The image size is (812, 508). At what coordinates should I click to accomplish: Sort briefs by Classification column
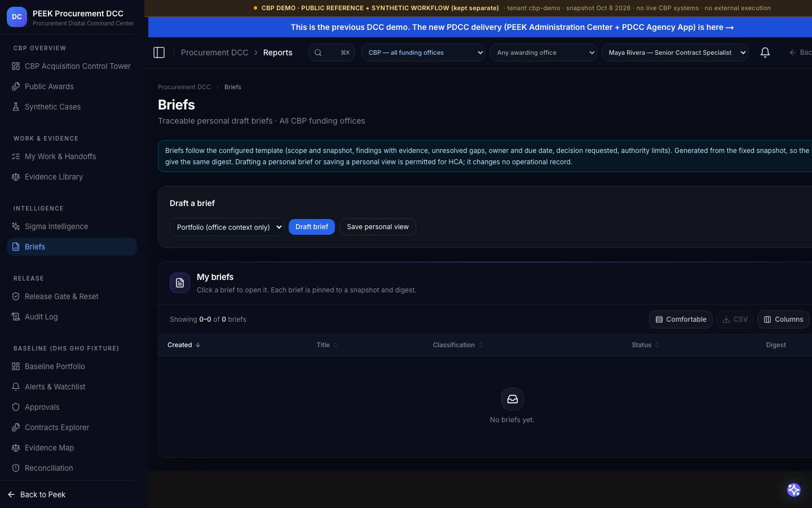coord(458,345)
